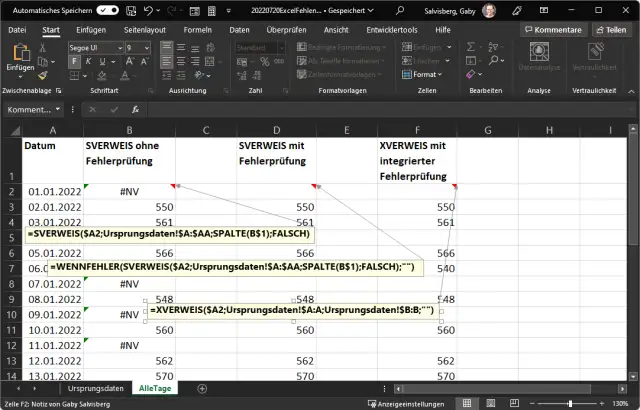Screen dimensions: 640x410
Task: Click the Undo arrow icon
Action: pos(149,9)
